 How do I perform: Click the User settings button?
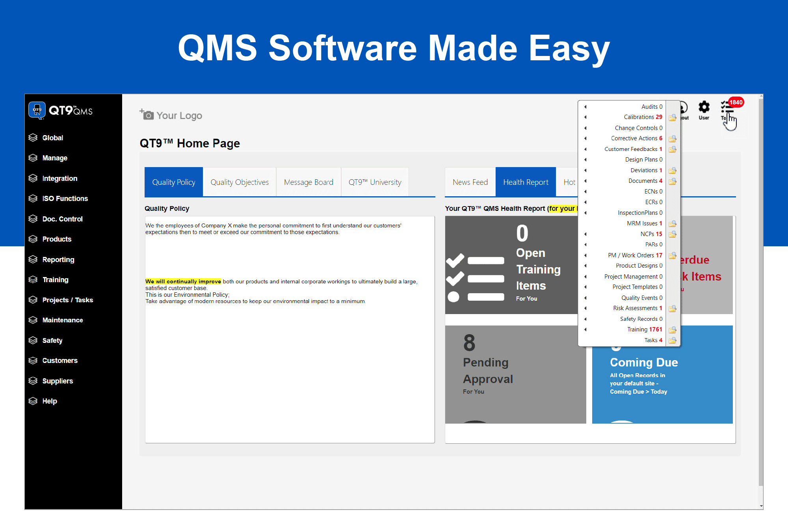point(706,110)
